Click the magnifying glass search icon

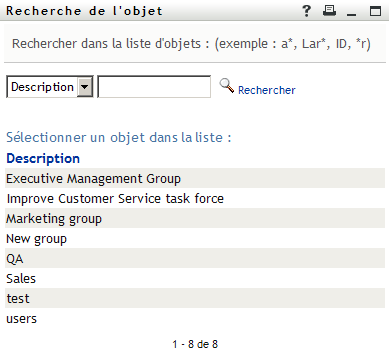coord(227,86)
